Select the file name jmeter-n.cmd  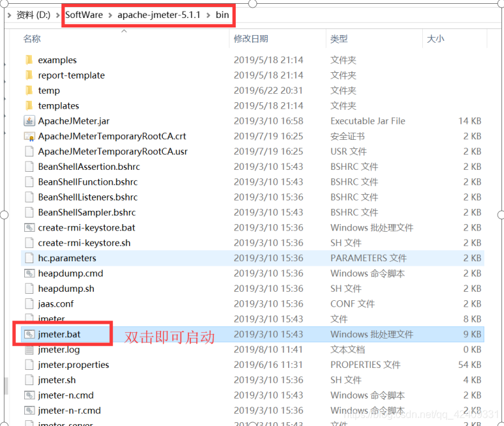pos(66,395)
